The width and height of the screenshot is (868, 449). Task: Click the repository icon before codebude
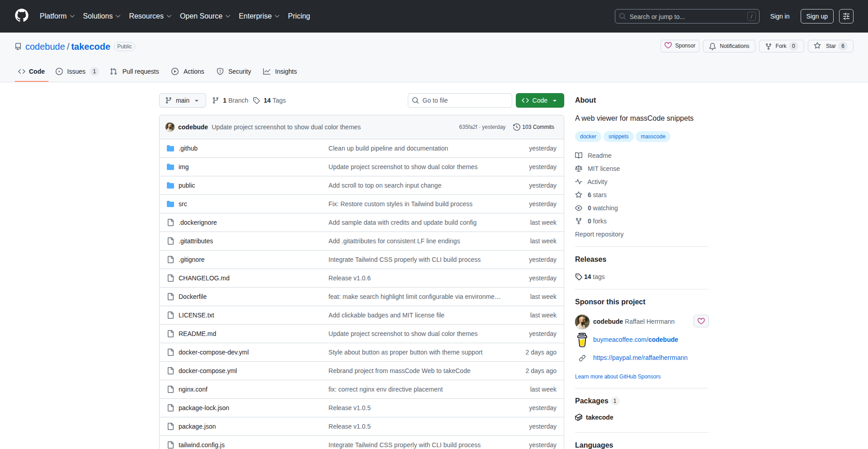click(18, 47)
